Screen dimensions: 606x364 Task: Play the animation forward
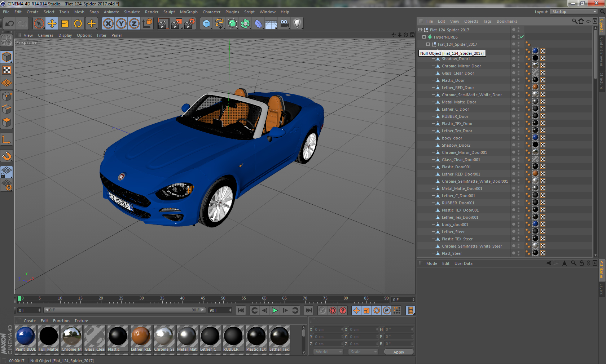[275, 310]
